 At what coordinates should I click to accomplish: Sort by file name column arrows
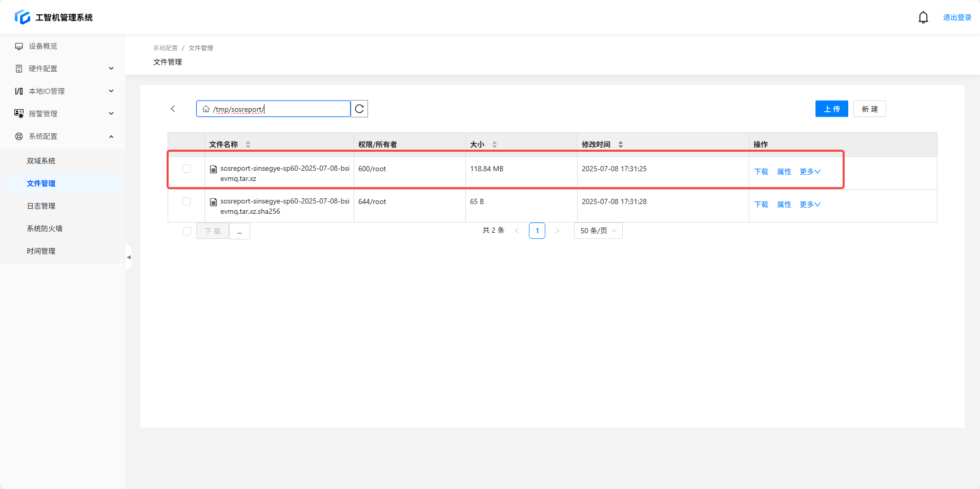pyautogui.click(x=248, y=145)
